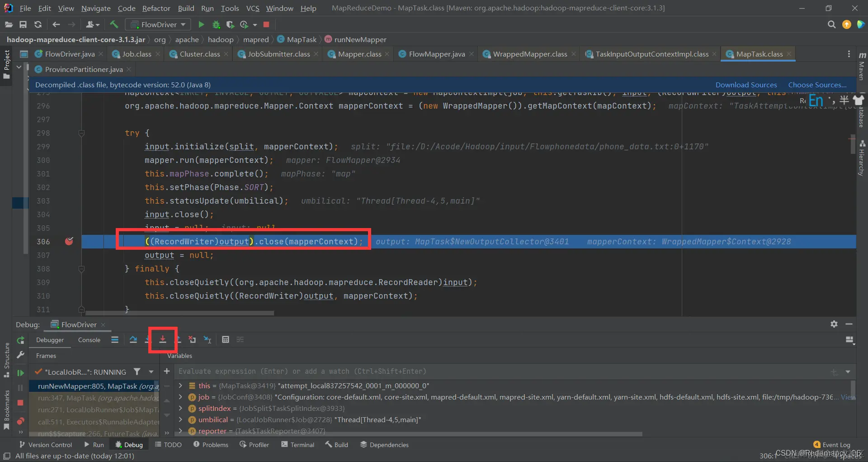Open the Maven side panel
The width and height of the screenshot is (868, 462).
[x=862, y=67]
